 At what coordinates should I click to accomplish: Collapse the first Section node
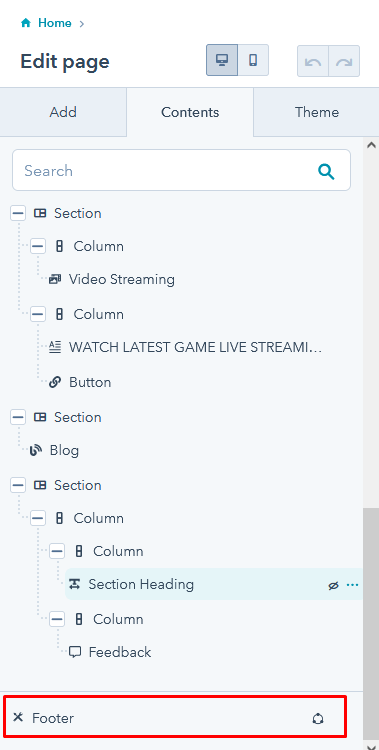pyautogui.click(x=18, y=213)
